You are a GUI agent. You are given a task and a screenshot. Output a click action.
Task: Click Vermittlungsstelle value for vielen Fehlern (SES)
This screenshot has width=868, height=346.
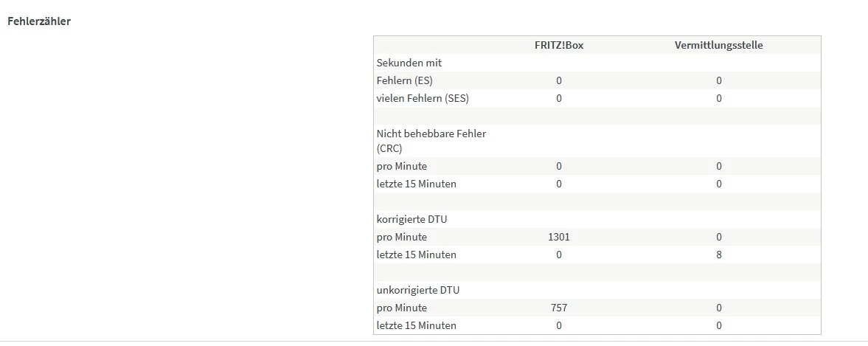(718, 98)
